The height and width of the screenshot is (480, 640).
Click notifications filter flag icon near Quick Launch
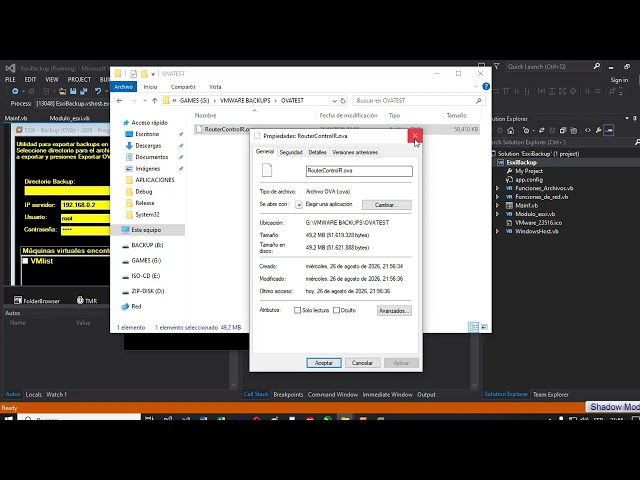[497, 67]
